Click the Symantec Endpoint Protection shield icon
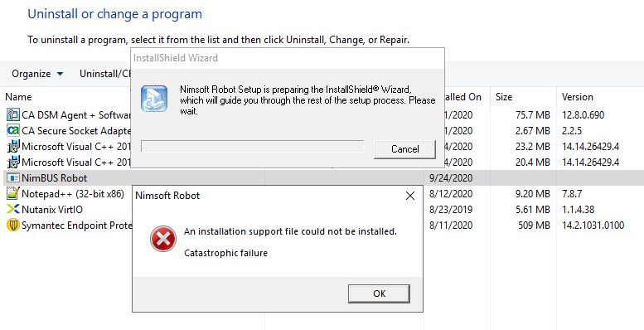This screenshot has height=330, width=644. tap(12, 226)
